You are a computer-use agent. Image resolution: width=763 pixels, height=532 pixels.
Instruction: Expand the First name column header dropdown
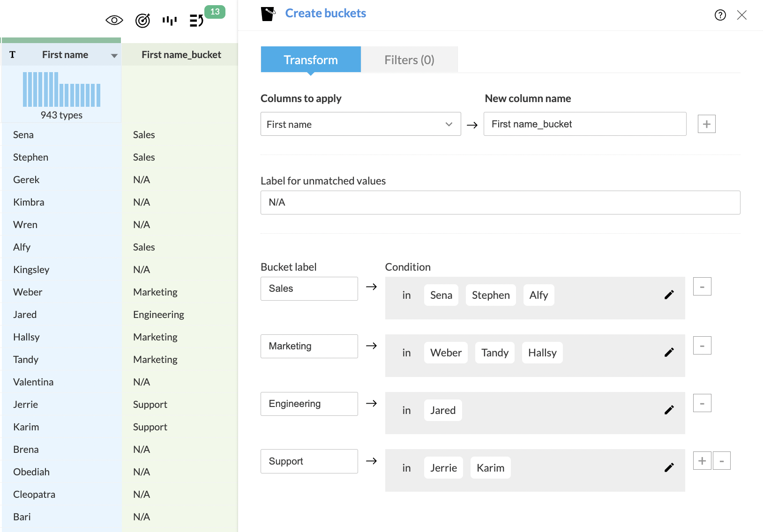tap(114, 56)
